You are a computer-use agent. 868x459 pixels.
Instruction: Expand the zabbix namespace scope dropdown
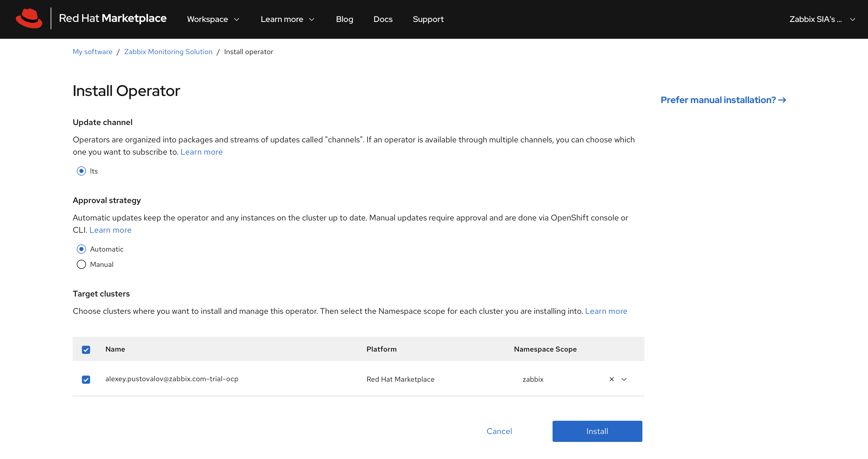click(x=624, y=379)
